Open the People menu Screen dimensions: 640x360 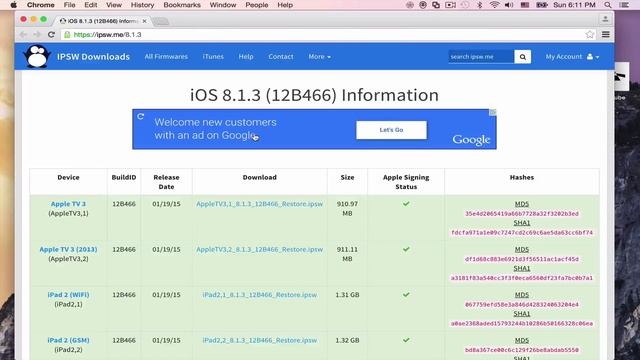(257, 5)
